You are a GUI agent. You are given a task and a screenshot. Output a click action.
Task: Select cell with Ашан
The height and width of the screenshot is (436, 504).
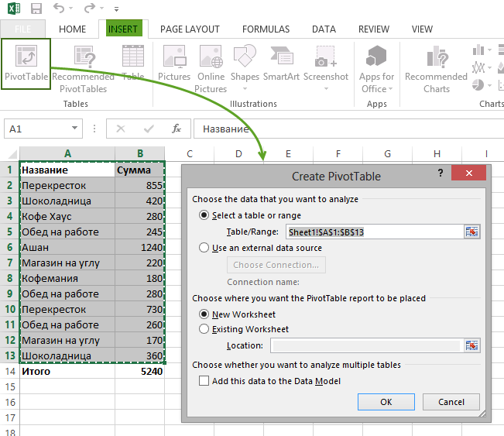pos(67,247)
